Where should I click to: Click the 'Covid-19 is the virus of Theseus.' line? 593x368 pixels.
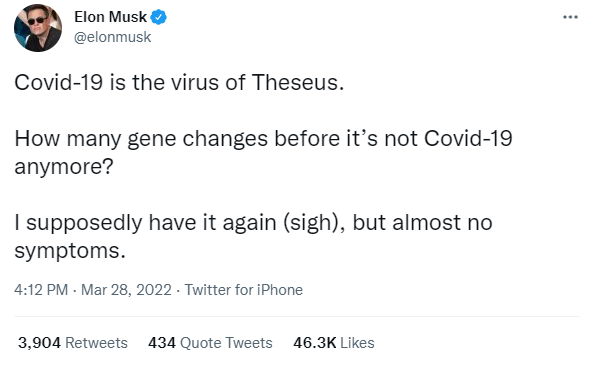click(179, 82)
